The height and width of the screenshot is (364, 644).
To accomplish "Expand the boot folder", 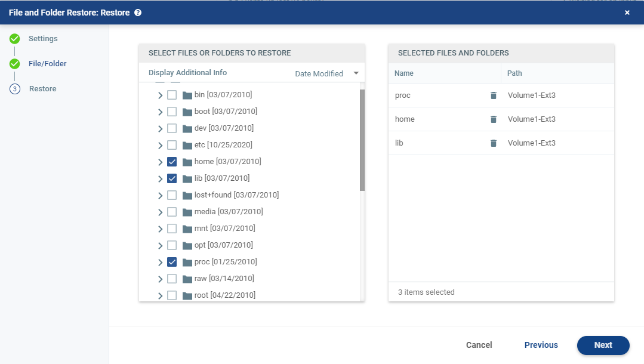I will 160,112.
